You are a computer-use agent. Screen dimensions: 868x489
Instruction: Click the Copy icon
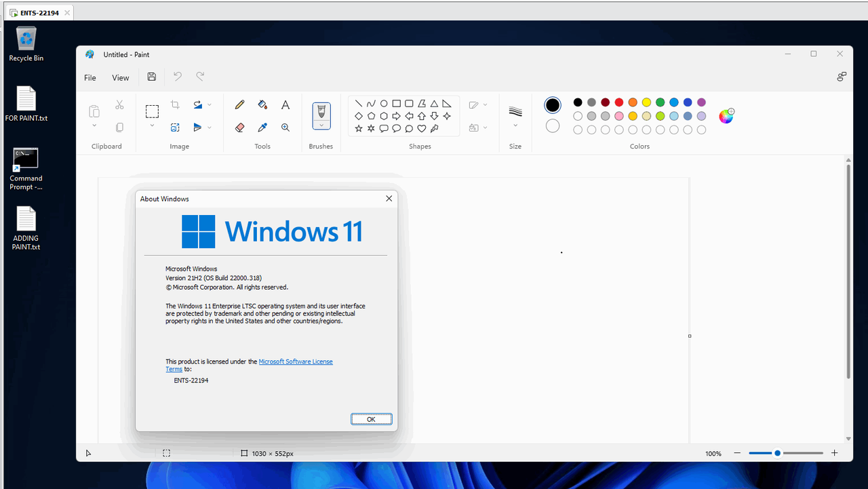(119, 128)
